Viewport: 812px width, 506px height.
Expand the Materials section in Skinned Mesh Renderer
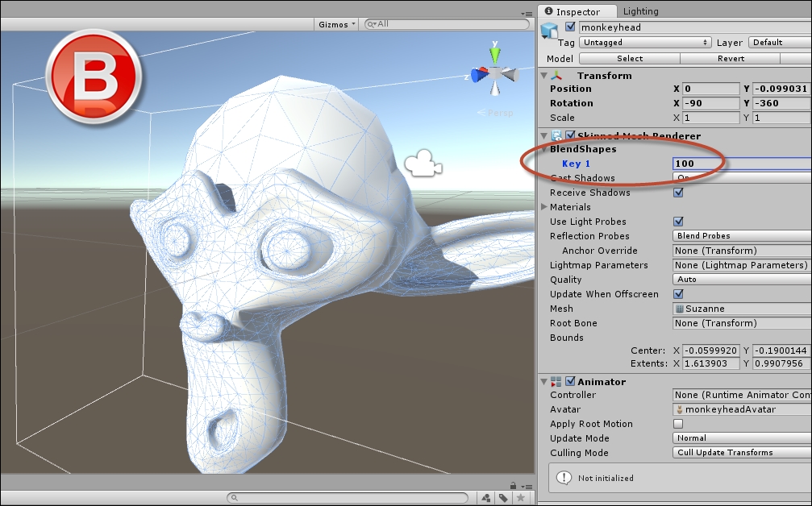click(x=546, y=207)
